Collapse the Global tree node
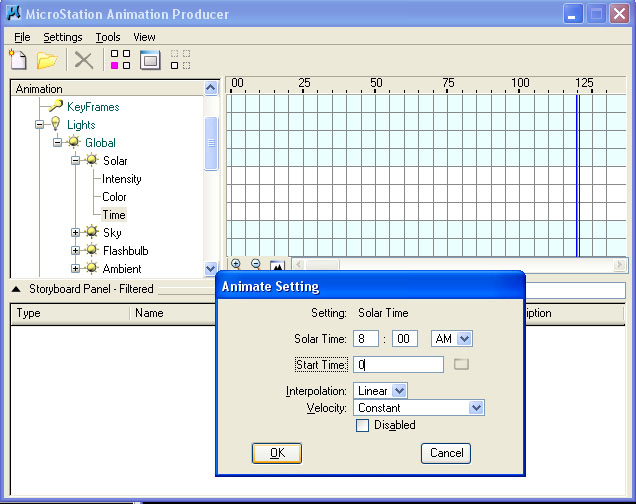 (58, 142)
